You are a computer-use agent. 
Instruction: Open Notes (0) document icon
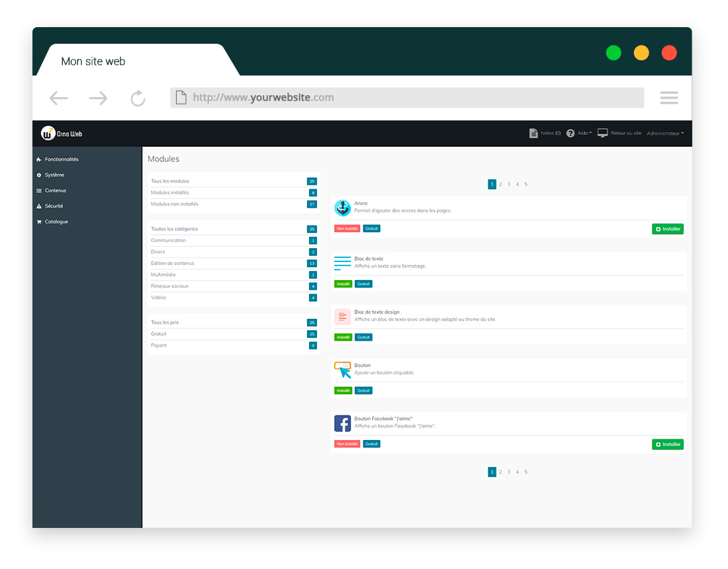(x=533, y=133)
